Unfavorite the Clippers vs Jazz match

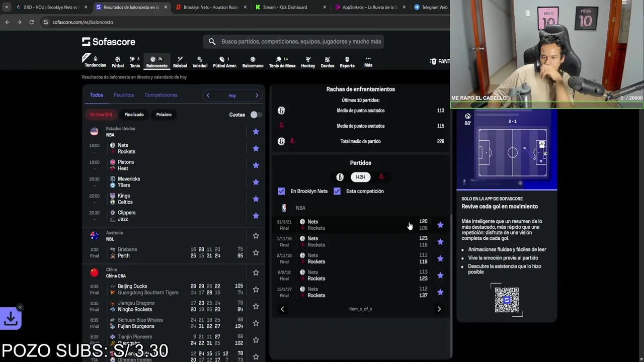pos(256,216)
